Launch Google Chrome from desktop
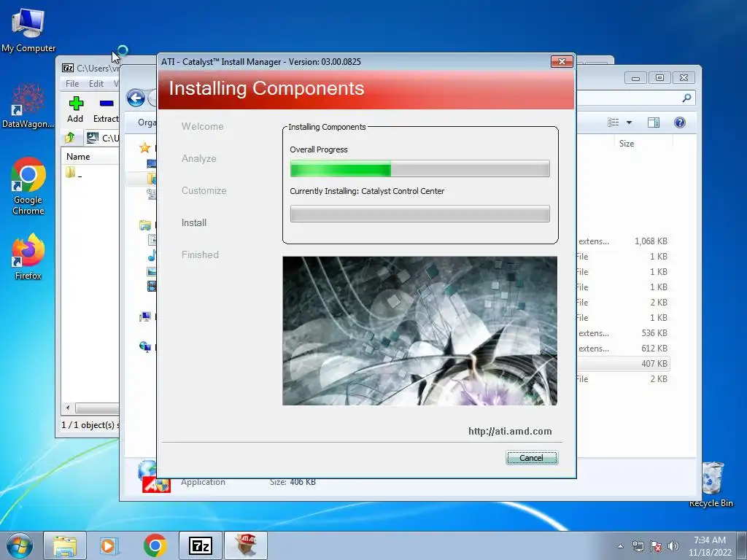The width and height of the screenshot is (747, 560). click(x=28, y=186)
